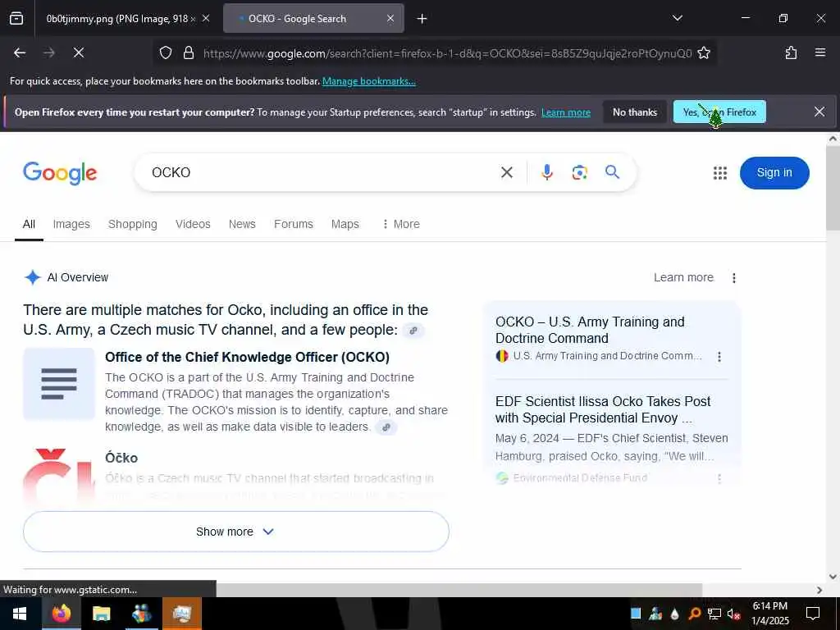The height and width of the screenshot is (630, 840).
Task: Clear the search query text
Action: pyautogui.click(x=506, y=172)
